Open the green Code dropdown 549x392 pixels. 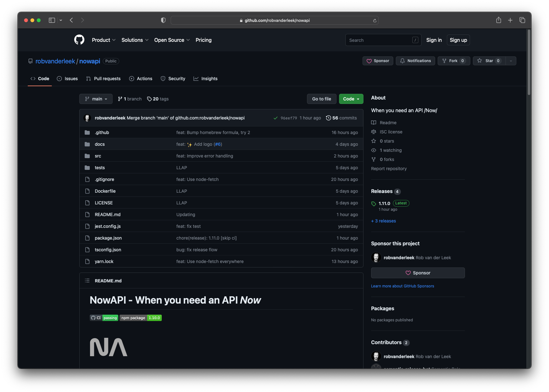(x=351, y=99)
